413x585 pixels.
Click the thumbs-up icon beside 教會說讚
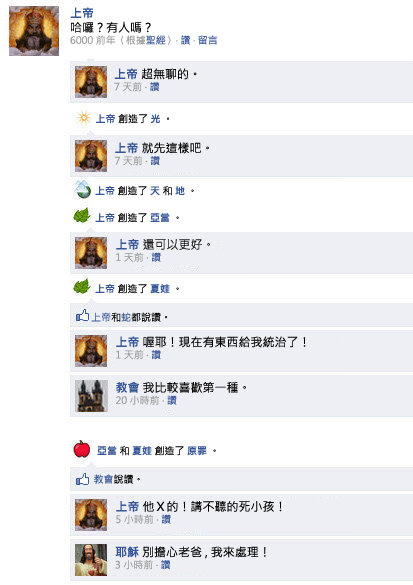[x=82, y=479]
